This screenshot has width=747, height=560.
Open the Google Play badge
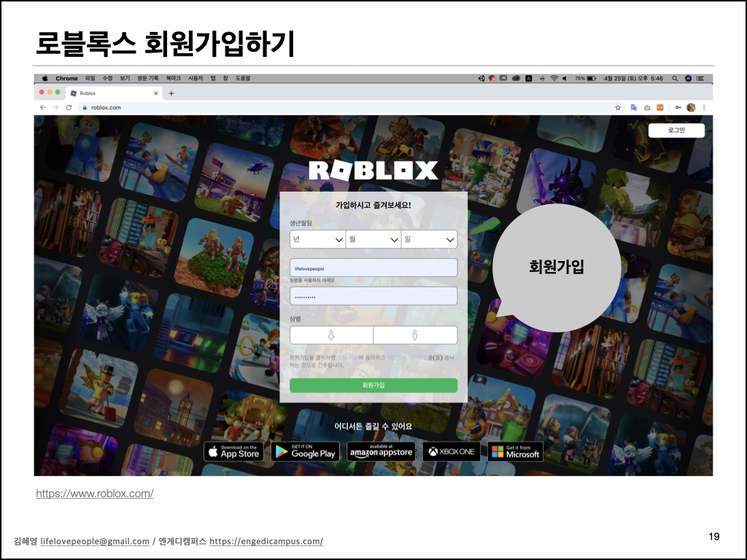coord(306,451)
